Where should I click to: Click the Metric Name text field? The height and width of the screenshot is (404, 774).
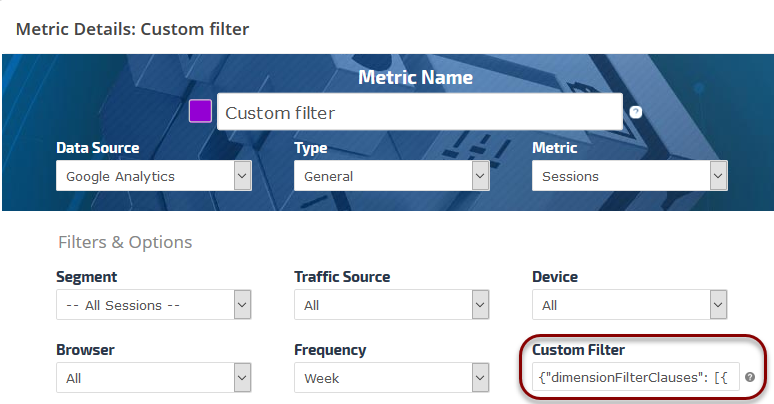point(419,112)
